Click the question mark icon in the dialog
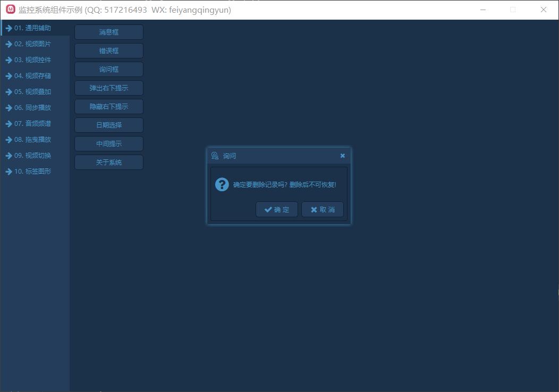Image resolution: width=559 pixels, height=392 pixels. tap(222, 184)
